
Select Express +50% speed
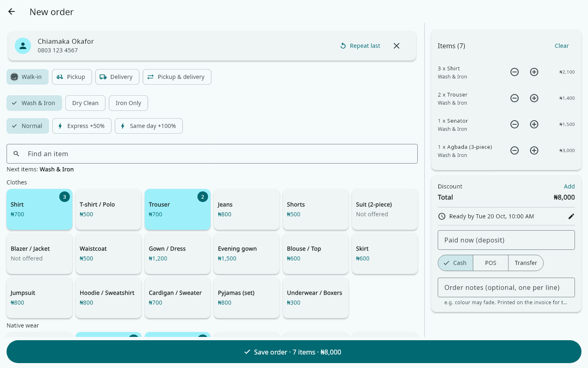(x=82, y=126)
